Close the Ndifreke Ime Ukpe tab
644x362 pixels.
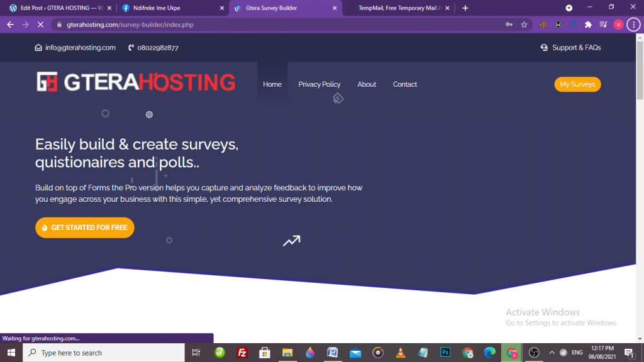[222, 8]
